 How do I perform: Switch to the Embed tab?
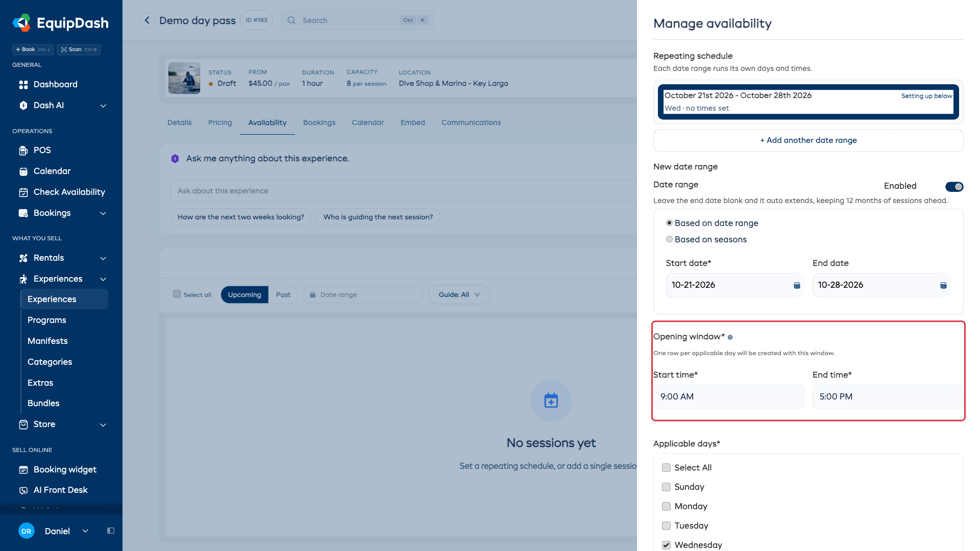pyautogui.click(x=412, y=123)
